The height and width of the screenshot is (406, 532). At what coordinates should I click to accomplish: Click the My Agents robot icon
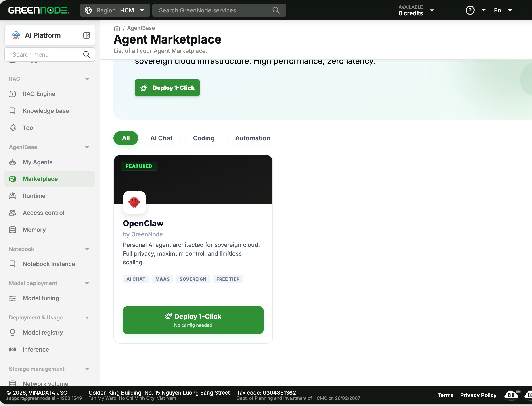click(x=13, y=162)
